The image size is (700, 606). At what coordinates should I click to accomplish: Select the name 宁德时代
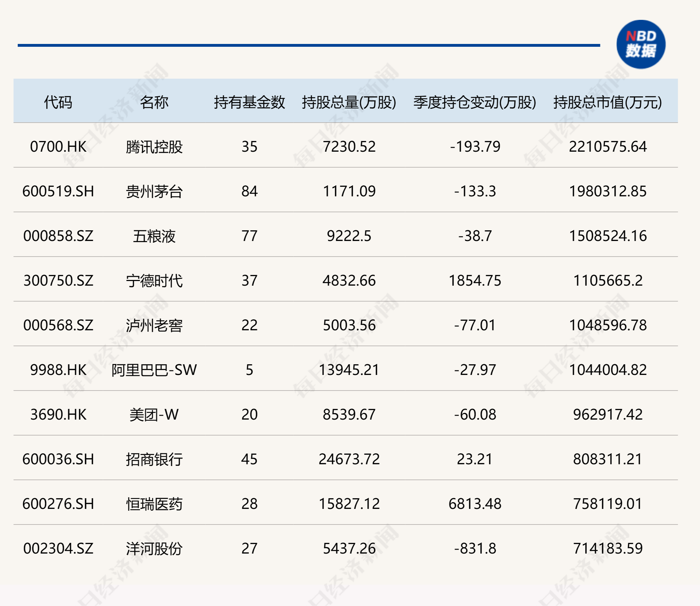point(154,281)
